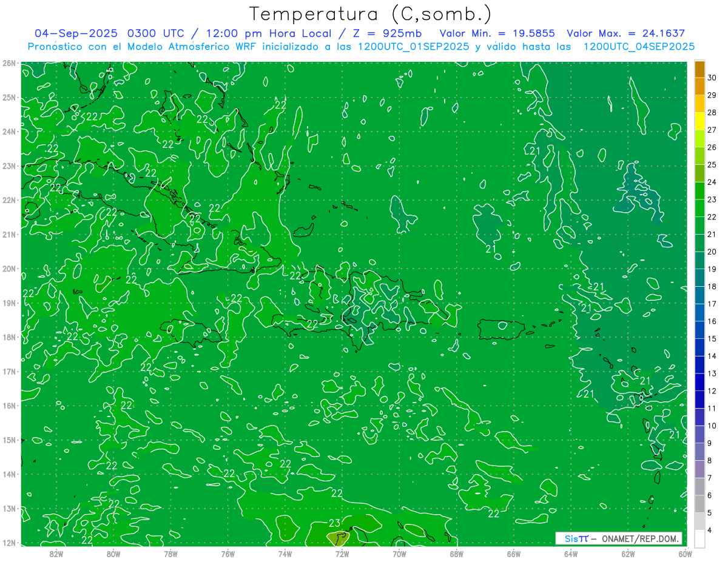Screen dimensions: 728x562
Task: Click the '30' colorbar value
Action: pos(712,78)
